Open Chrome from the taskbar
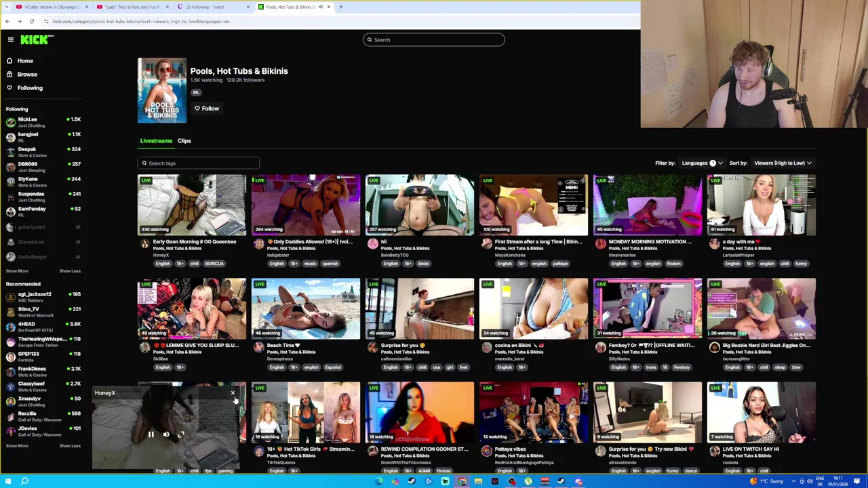The image size is (868, 488). pyautogui.click(x=462, y=482)
